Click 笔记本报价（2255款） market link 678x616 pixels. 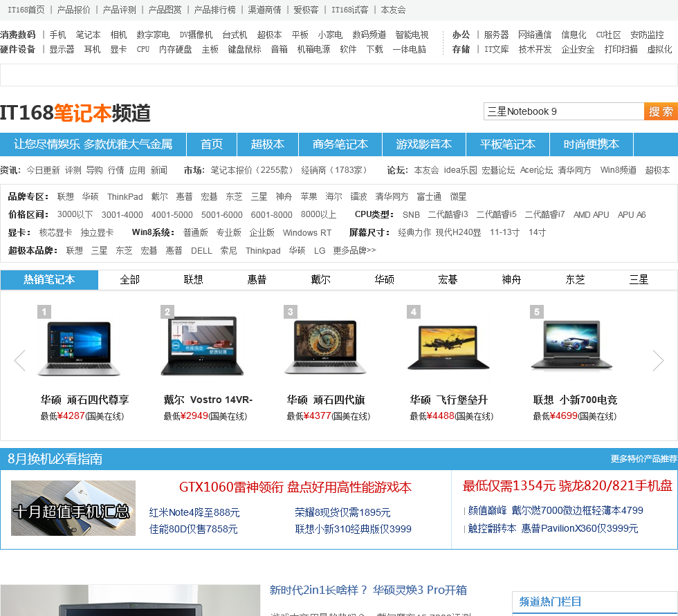point(252,170)
